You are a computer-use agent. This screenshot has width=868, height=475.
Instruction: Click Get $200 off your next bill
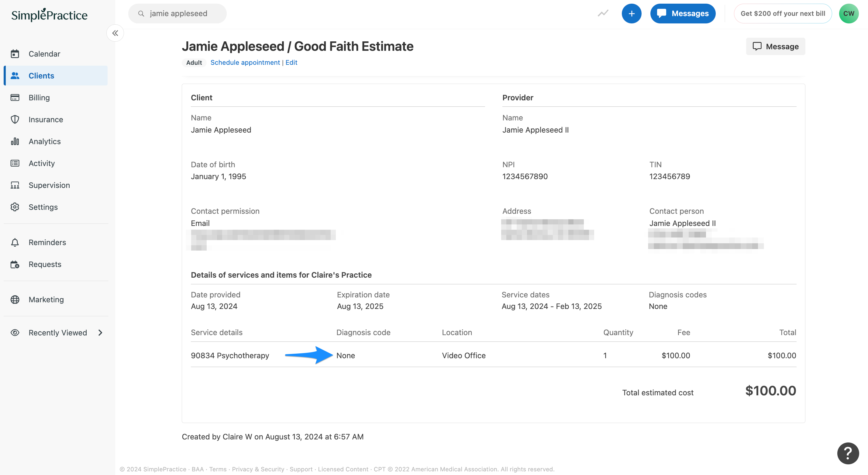(x=783, y=13)
